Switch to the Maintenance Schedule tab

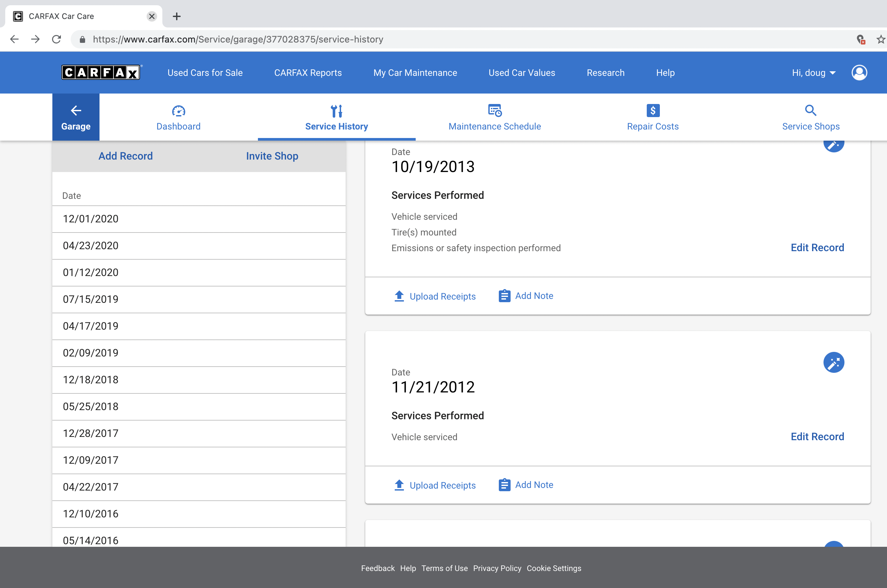pyautogui.click(x=495, y=117)
